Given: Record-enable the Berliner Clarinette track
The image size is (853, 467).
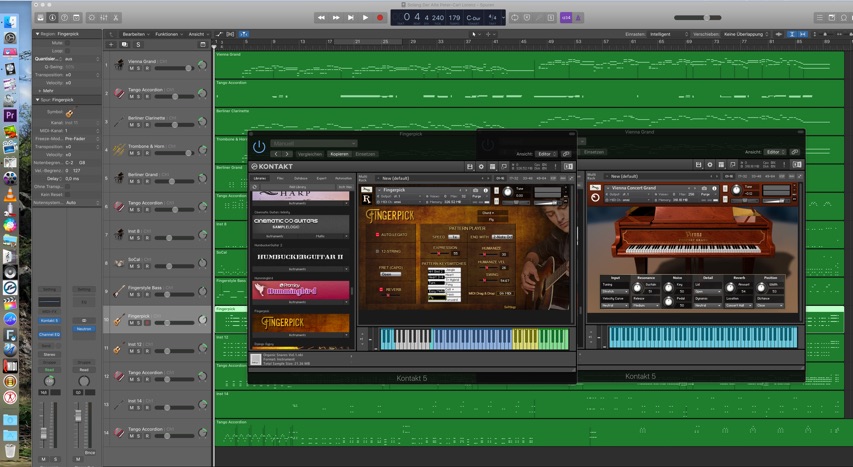Looking at the screenshot, I should coord(147,125).
